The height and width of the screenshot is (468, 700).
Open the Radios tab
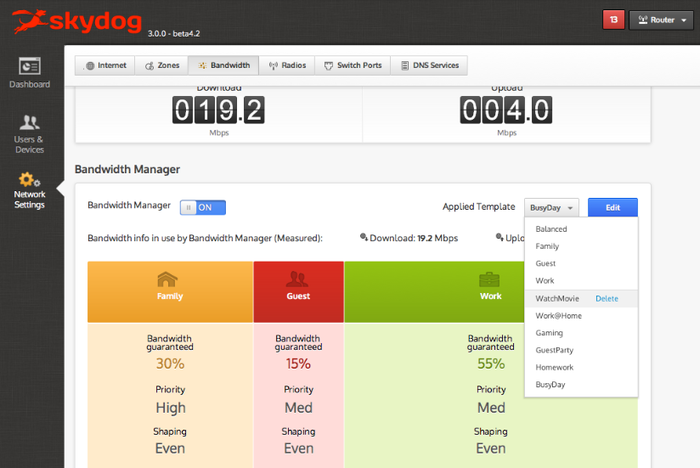[x=287, y=65]
